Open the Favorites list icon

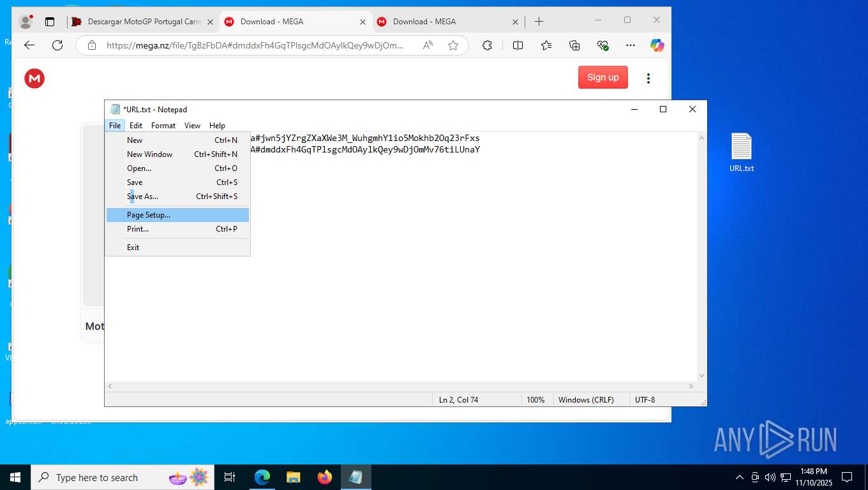pos(546,45)
